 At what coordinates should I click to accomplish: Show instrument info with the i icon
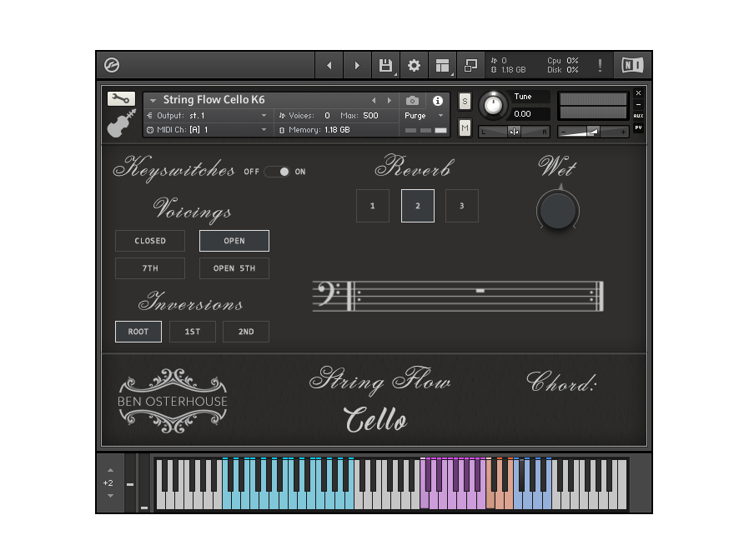click(438, 101)
